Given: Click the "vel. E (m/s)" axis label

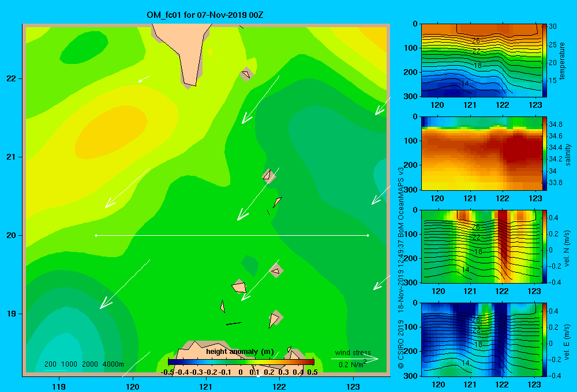Looking at the screenshot, I should (x=567, y=342).
